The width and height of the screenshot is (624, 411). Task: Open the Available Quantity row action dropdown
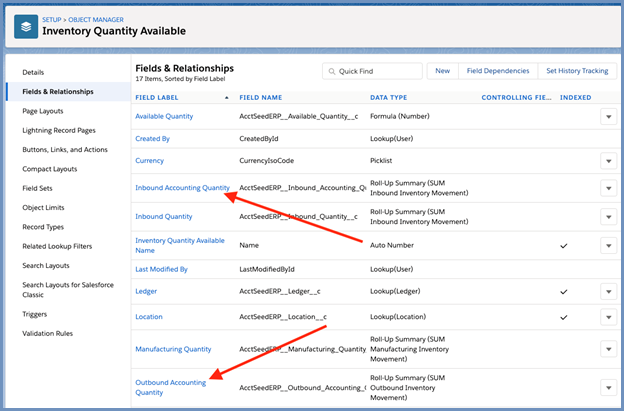(x=608, y=117)
